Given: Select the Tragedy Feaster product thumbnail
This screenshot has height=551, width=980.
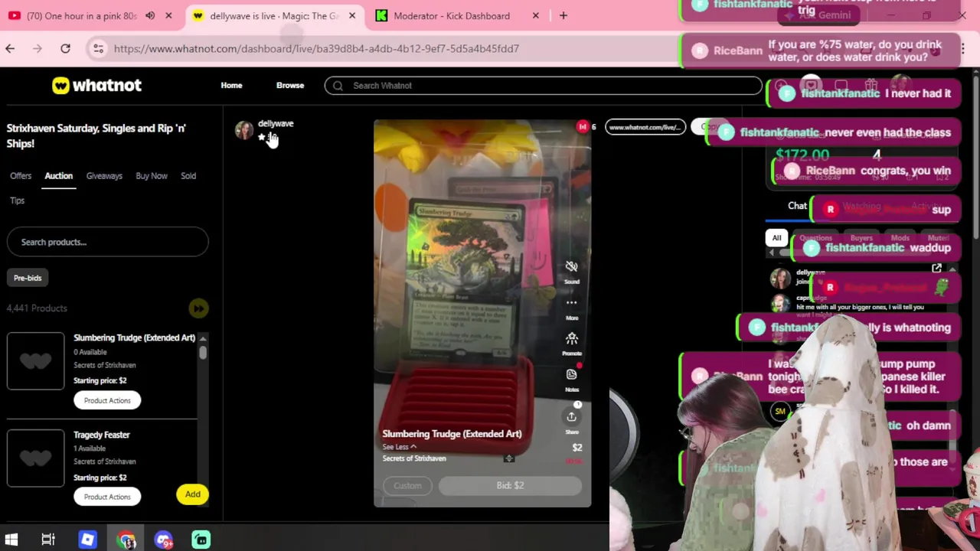Looking at the screenshot, I should click(x=35, y=458).
